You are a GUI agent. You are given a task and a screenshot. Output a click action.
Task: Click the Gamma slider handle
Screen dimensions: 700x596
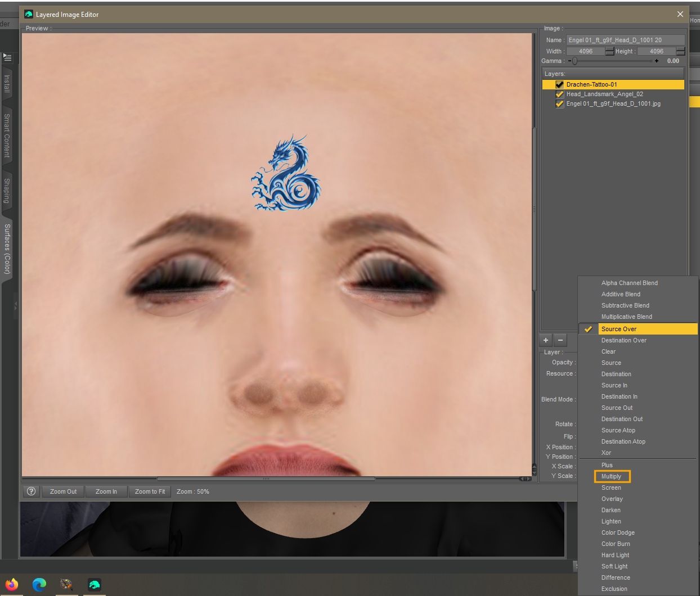coord(575,61)
